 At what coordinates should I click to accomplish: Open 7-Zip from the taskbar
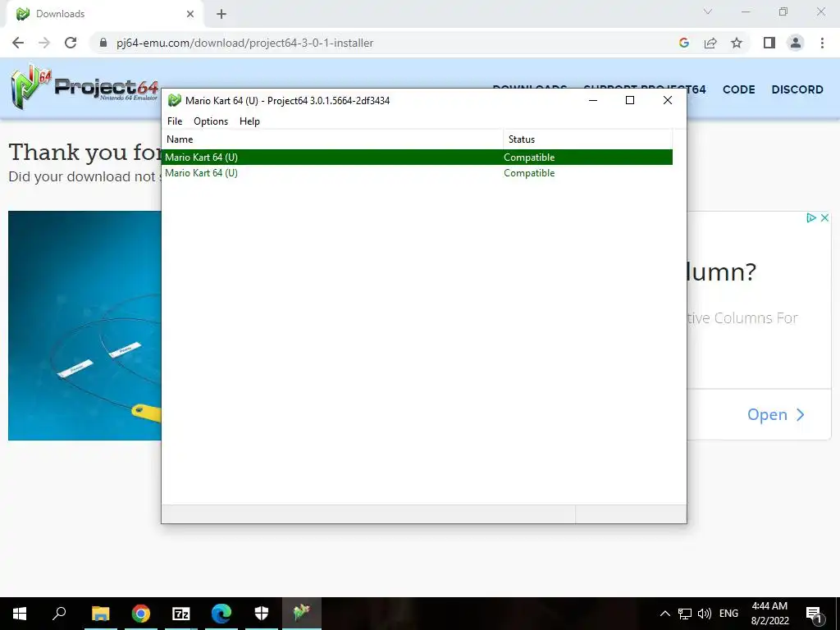[181, 614]
